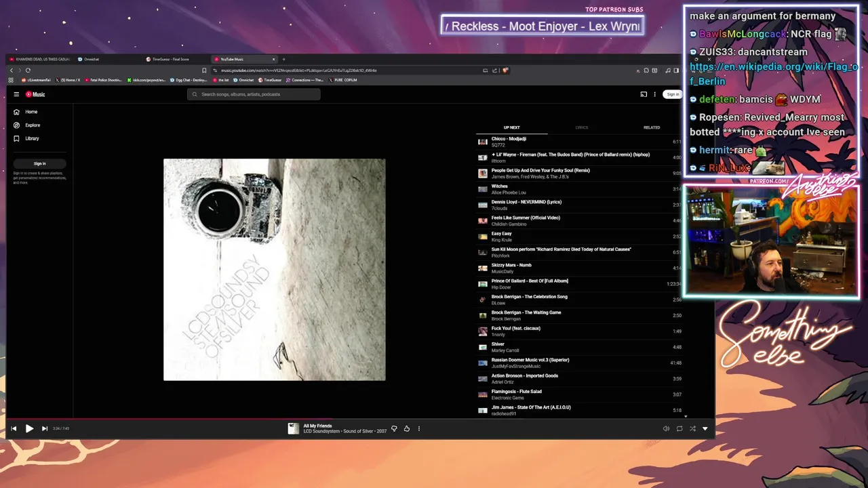Image resolution: width=868 pixels, height=488 pixels.
Task: Play Easy Easy by King Krule
Action: (580, 237)
